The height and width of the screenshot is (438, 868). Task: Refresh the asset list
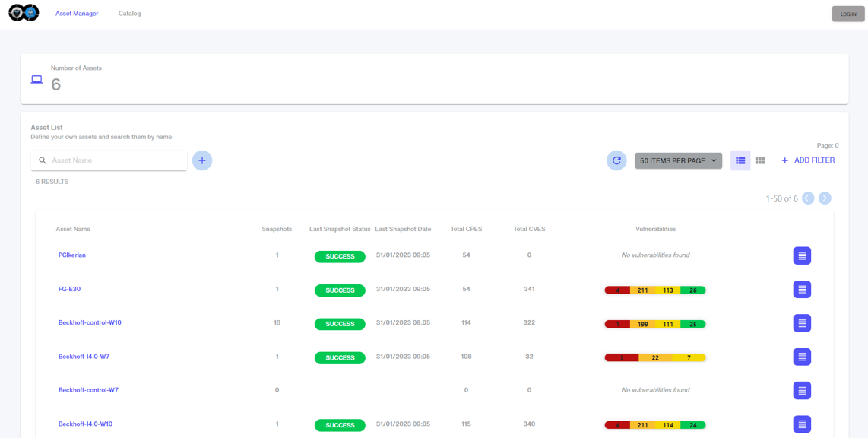pos(616,160)
